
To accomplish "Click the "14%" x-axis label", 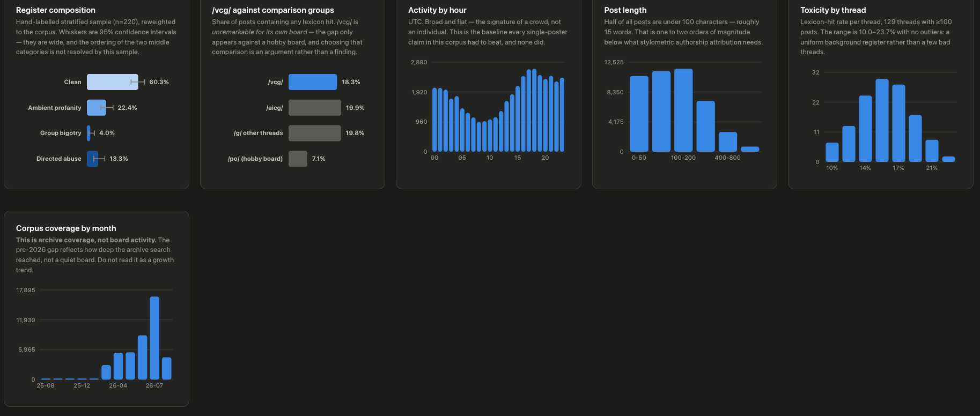I will pyautogui.click(x=865, y=168).
